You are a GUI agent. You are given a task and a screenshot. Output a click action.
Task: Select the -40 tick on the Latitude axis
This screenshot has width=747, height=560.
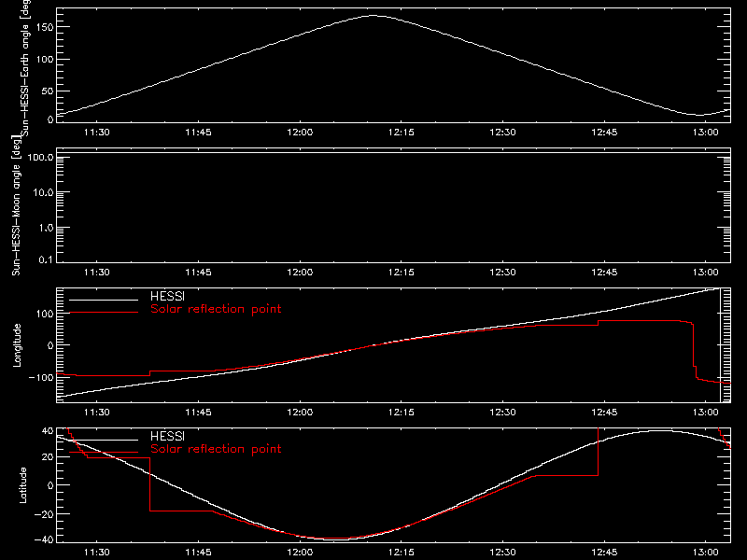(44, 539)
